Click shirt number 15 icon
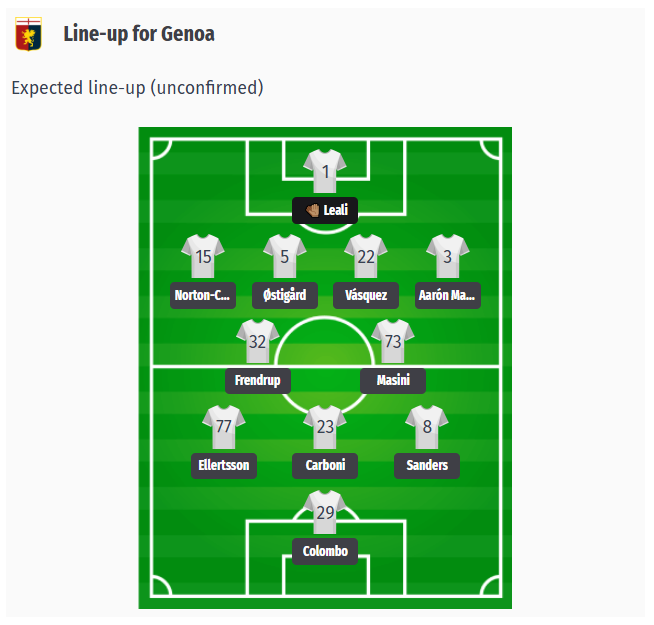This screenshot has height=625, width=654. [203, 256]
